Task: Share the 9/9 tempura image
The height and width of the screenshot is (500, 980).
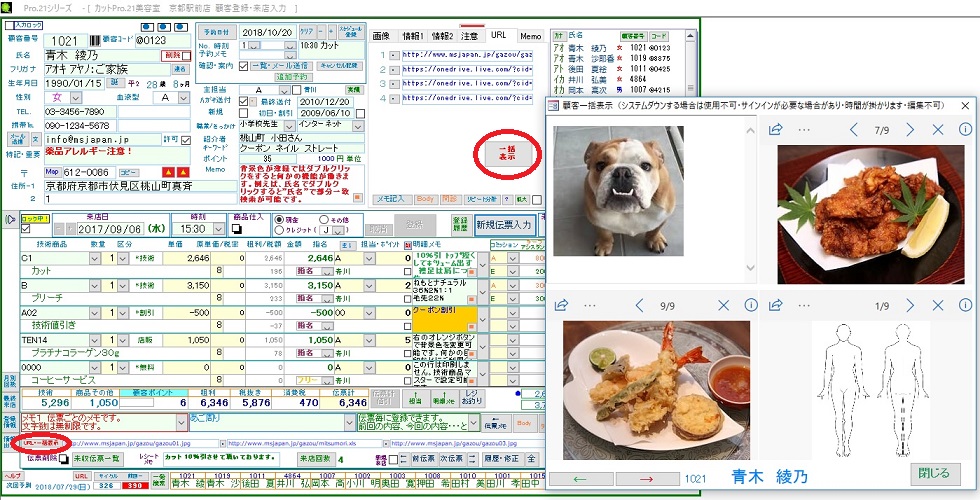Action: point(561,305)
